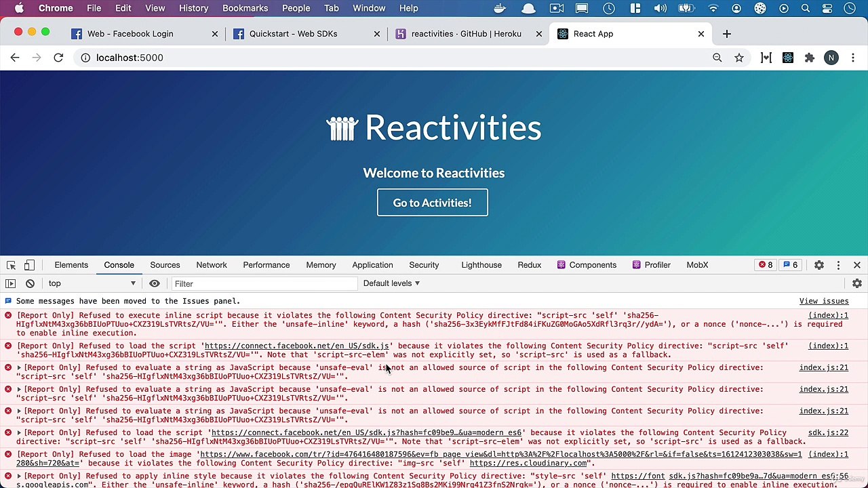
Task: Toggle the device toolbar in DevTools
Action: tap(29, 265)
